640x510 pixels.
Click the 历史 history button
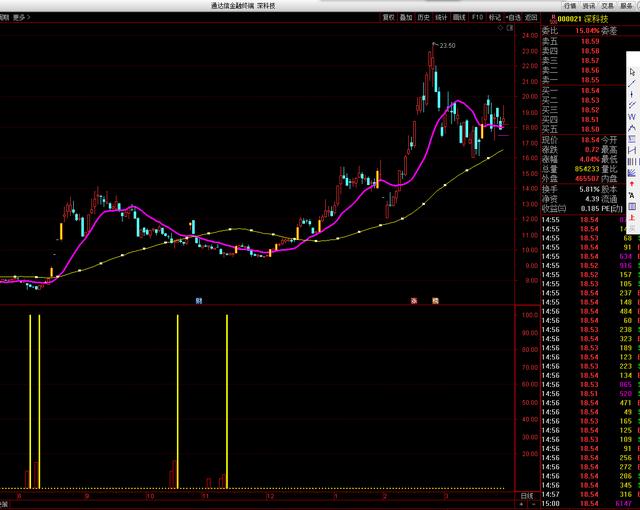click(423, 17)
